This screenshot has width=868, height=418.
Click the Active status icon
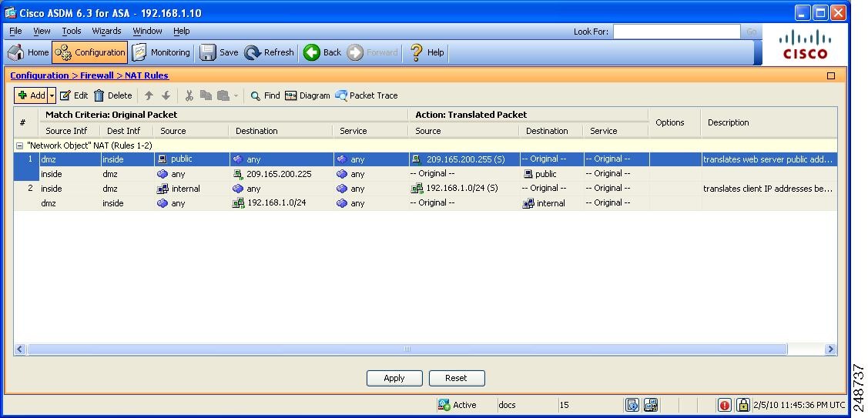pos(444,405)
